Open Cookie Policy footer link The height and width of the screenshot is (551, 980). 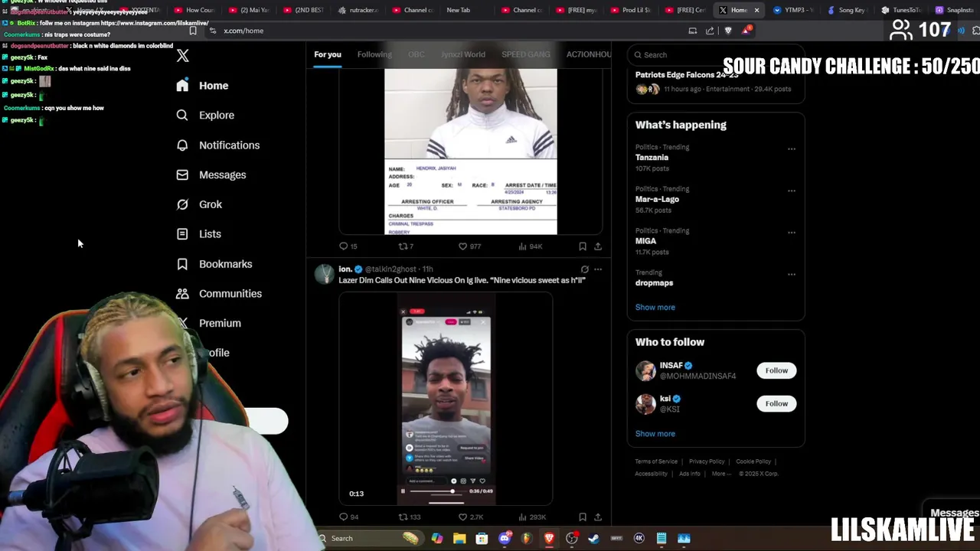(753, 461)
